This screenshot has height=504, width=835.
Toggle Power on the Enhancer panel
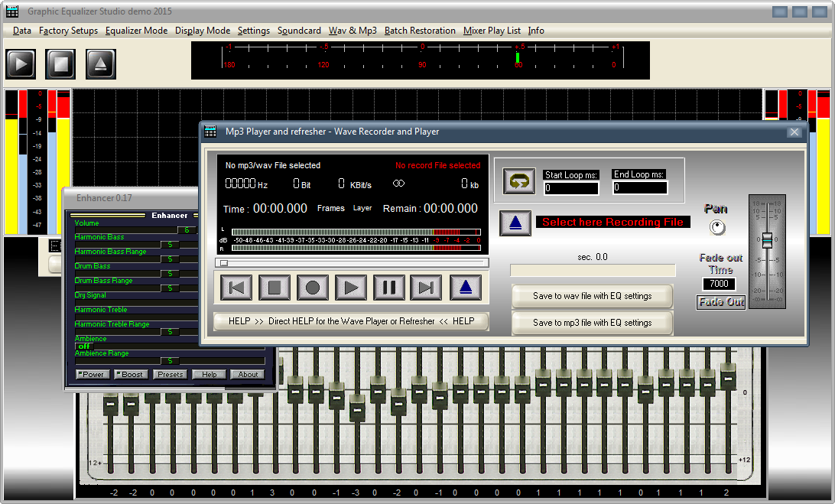point(92,374)
